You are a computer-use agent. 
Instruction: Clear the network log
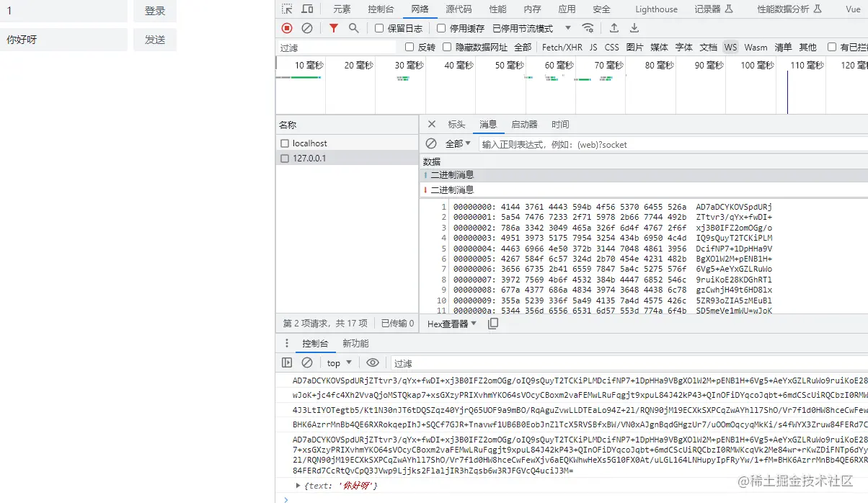coord(307,28)
